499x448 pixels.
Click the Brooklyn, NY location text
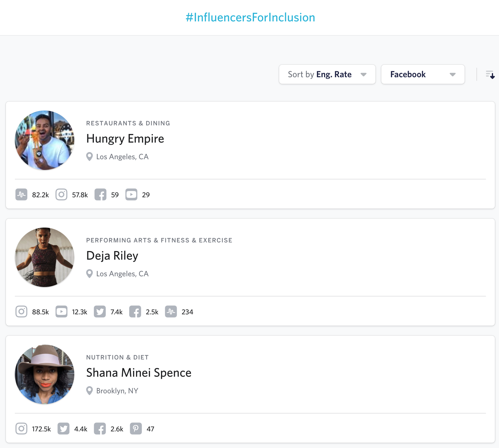click(x=117, y=391)
